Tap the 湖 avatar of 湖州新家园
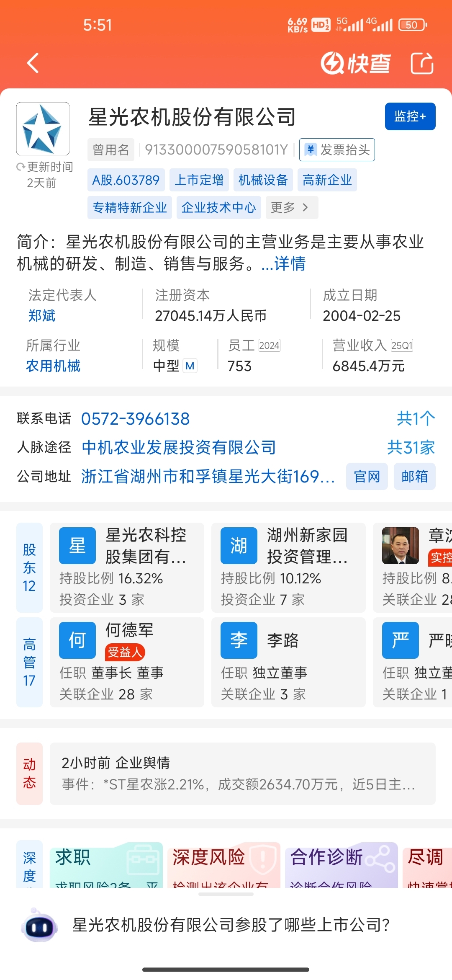 [239, 546]
